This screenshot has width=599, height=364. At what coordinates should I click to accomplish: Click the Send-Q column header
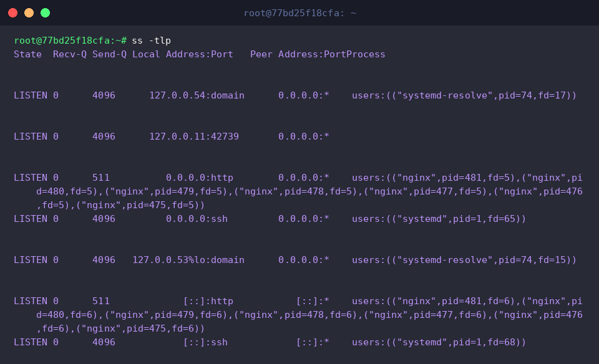coord(109,54)
